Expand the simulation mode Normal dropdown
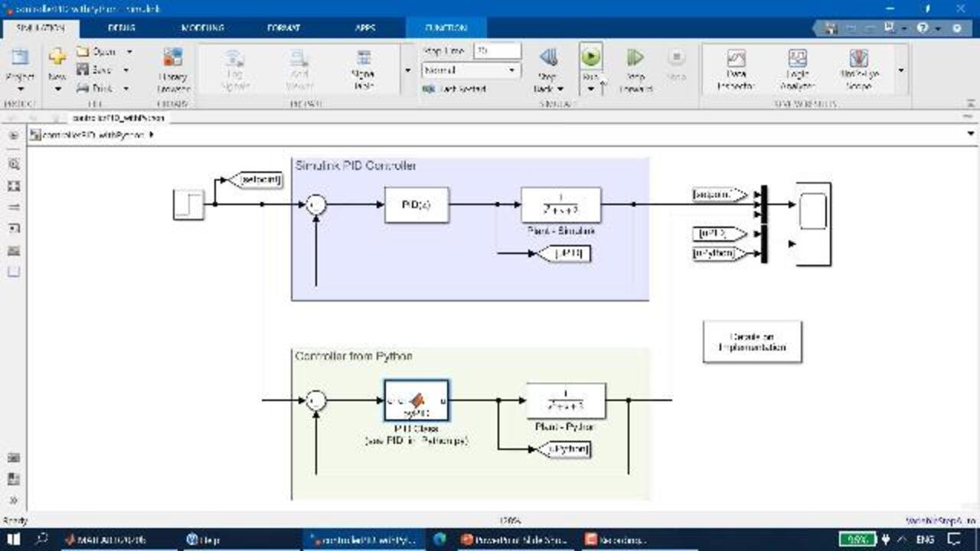The image size is (980, 551). point(512,70)
